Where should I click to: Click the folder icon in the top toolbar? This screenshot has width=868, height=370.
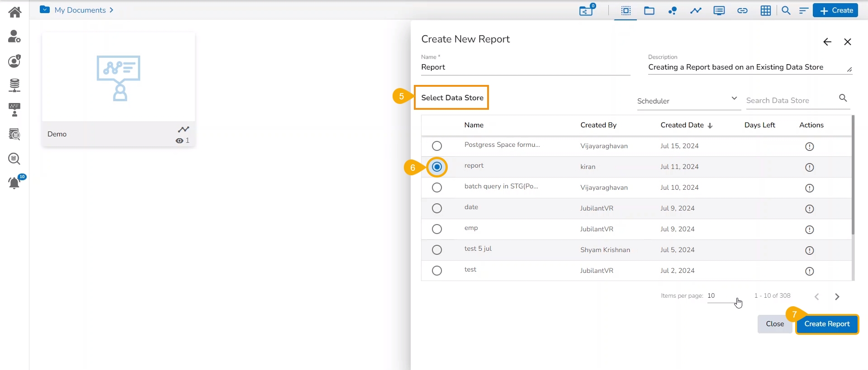pyautogui.click(x=649, y=11)
